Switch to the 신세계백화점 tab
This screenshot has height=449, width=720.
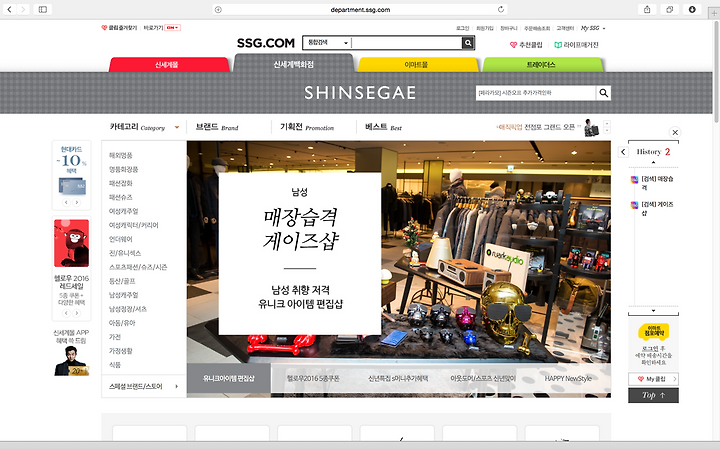pos(293,64)
